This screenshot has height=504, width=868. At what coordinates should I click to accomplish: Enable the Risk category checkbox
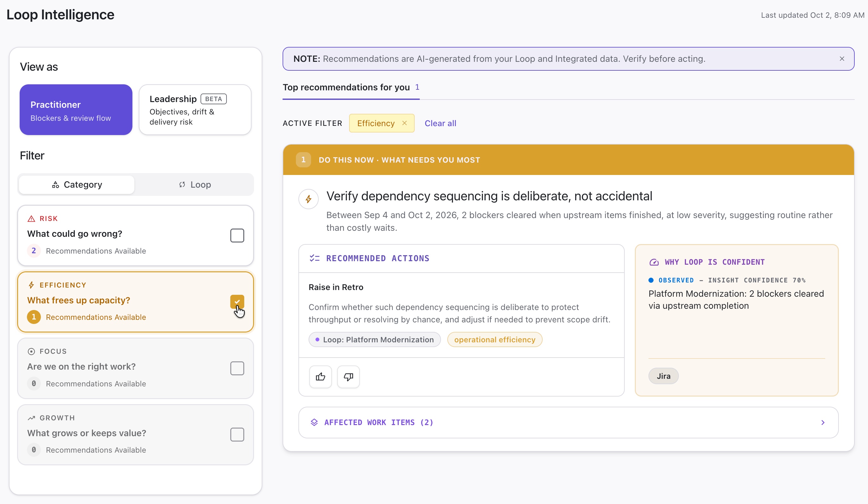coord(237,236)
